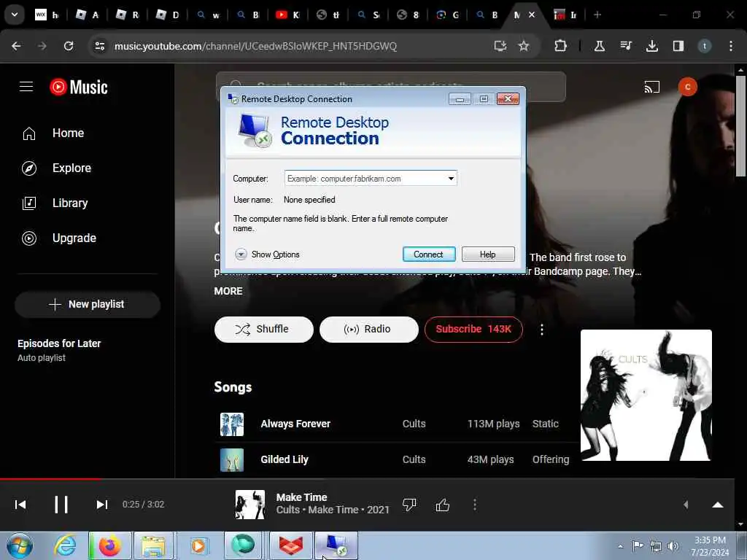Expand the player page with up arrow
747x560 pixels.
(718, 505)
